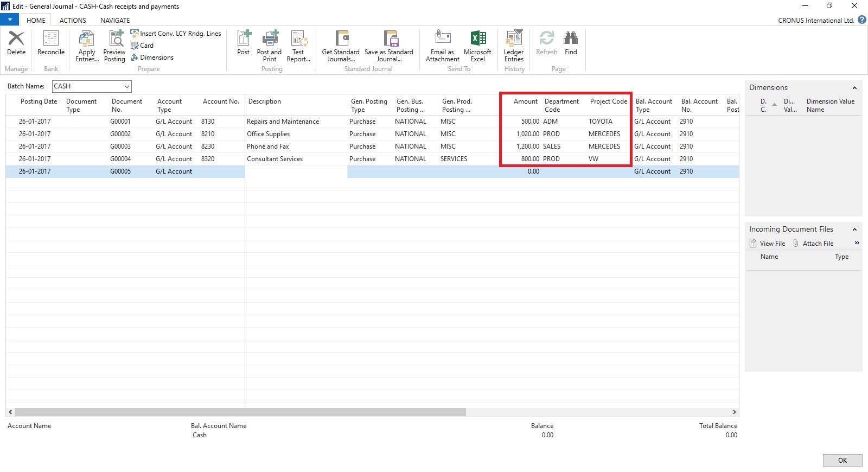868x472 pixels.
Task: Switch to the NAVIGATE tab
Action: tap(115, 21)
